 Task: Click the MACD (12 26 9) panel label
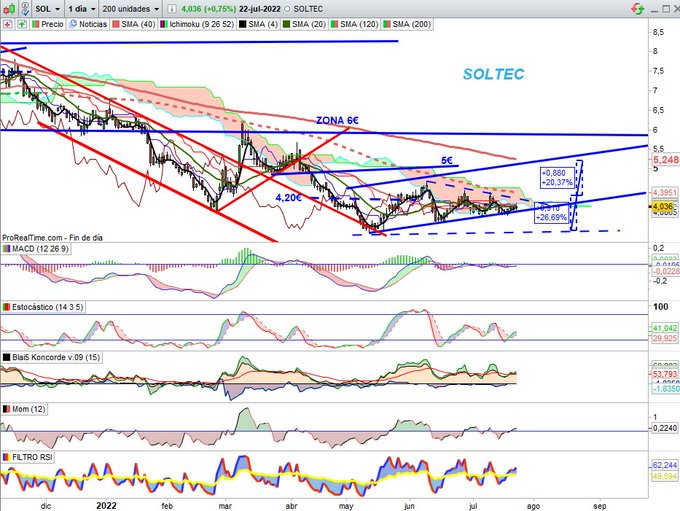36,249
